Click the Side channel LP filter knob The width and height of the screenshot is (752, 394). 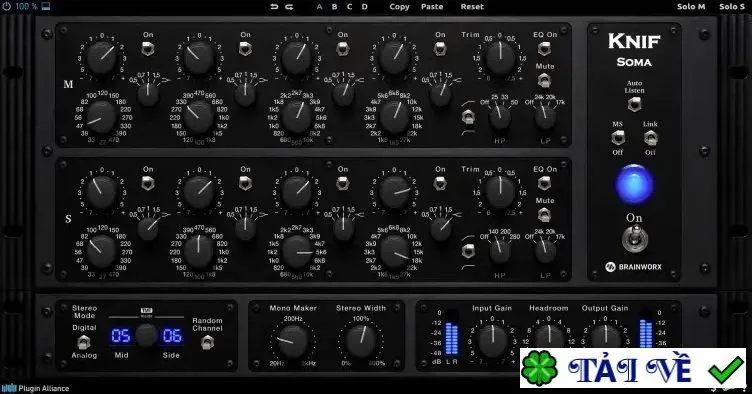tap(545, 252)
